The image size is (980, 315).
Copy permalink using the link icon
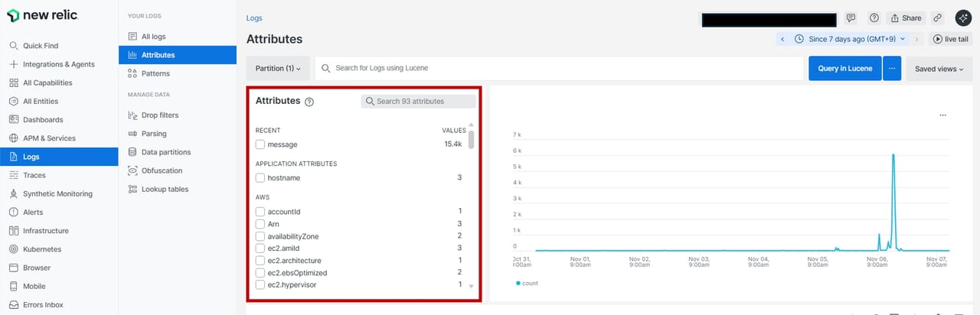[937, 18]
